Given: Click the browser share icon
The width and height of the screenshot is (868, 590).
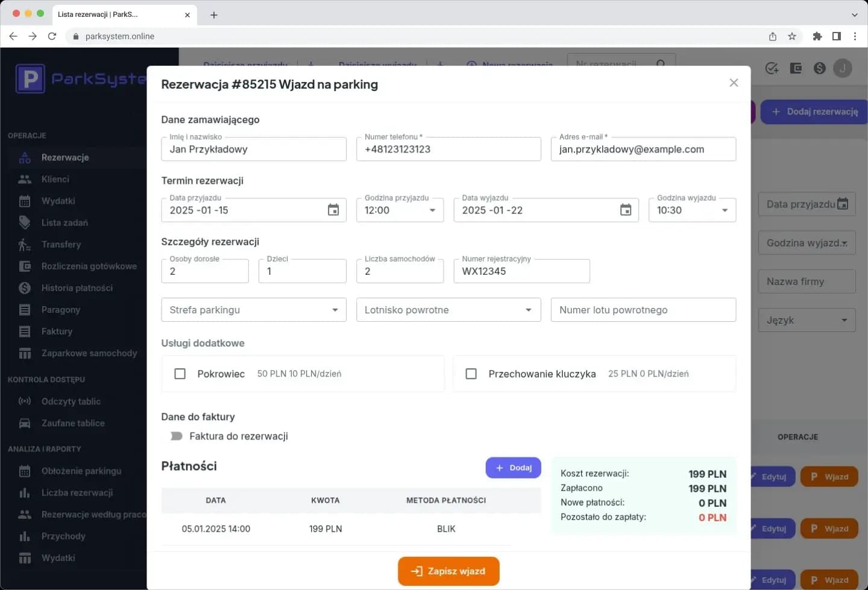Looking at the screenshot, I should coord(773,36).
